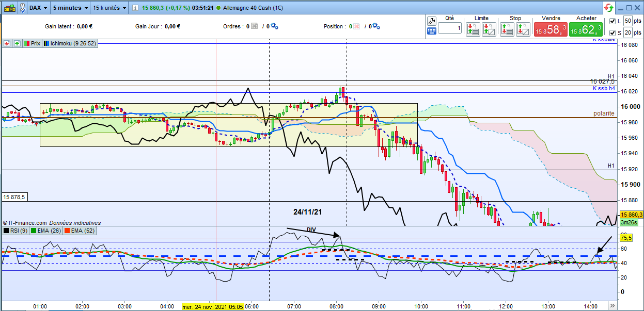
Task: Click the 16 027,5 level label
Action: tap(603, 81)
